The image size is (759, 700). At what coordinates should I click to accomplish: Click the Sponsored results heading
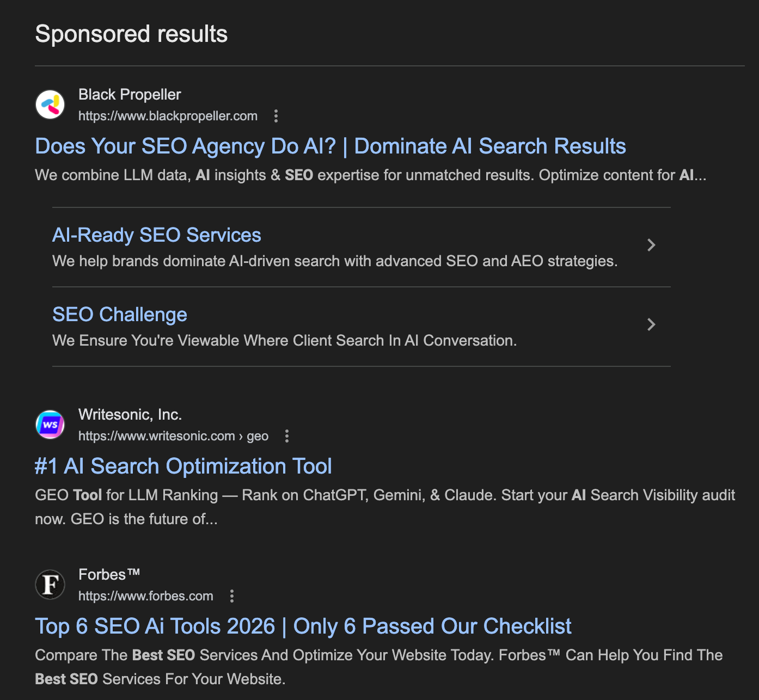pyautogui.click(x=131, y=34)
